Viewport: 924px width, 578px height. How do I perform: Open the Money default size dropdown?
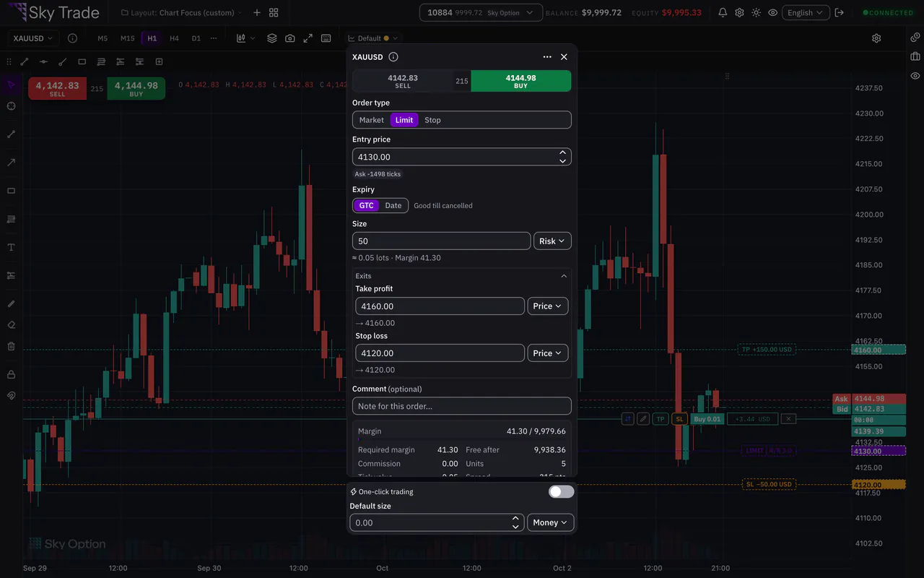click(x=551, y=522)
